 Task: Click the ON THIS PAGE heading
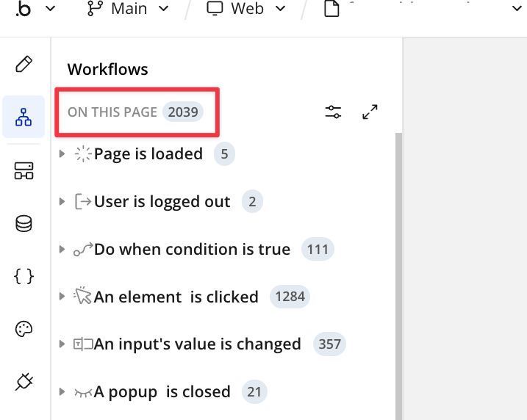pos(112,112)
